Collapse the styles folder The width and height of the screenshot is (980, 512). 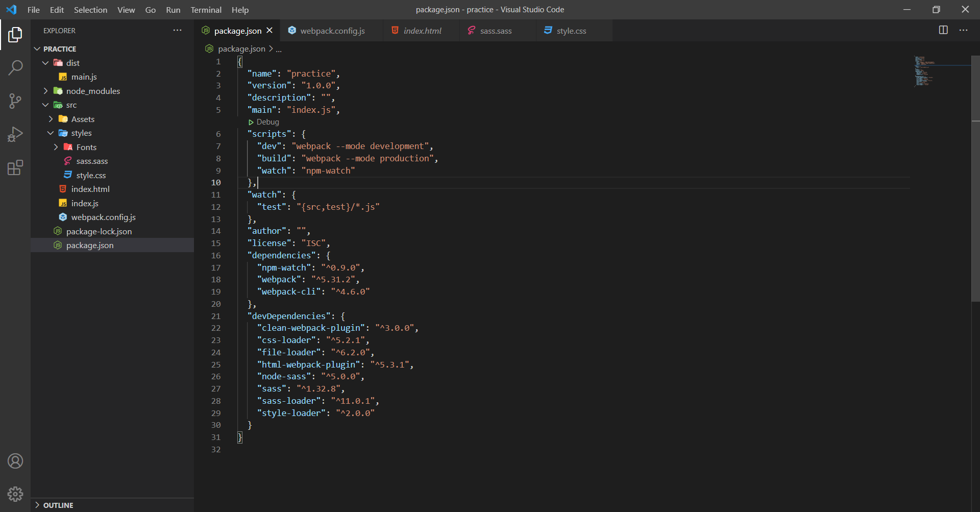click(x=51, y=133)
